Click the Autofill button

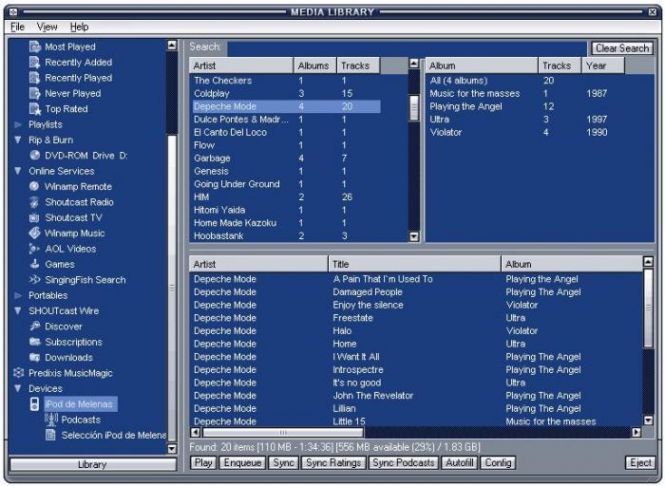coord(459,463)
